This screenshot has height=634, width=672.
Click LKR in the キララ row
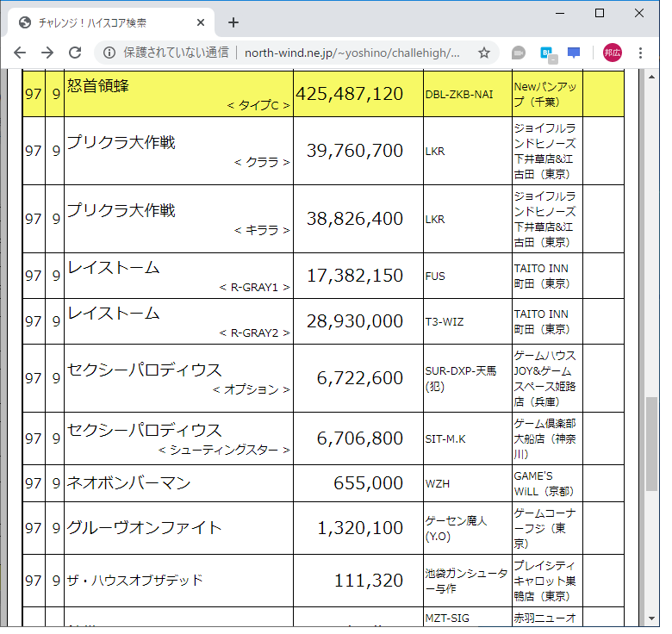pyautogui.click(x=435, y=220)
